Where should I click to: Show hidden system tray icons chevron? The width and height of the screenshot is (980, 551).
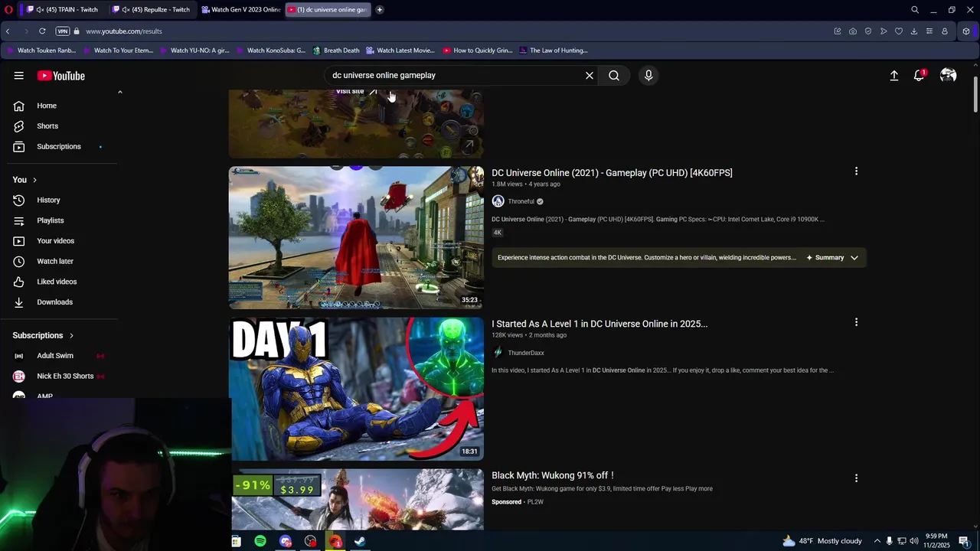[x=877, y=541]
